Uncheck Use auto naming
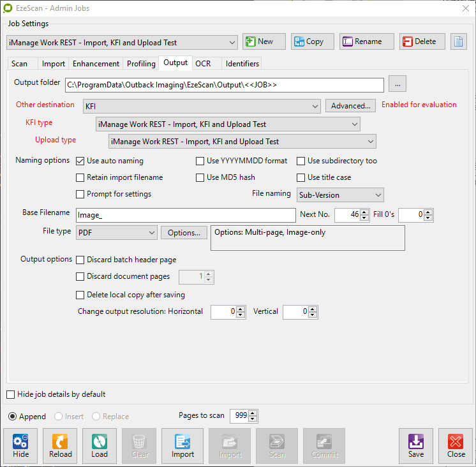This screenshot has height=467, width=476. click(81, 161)
